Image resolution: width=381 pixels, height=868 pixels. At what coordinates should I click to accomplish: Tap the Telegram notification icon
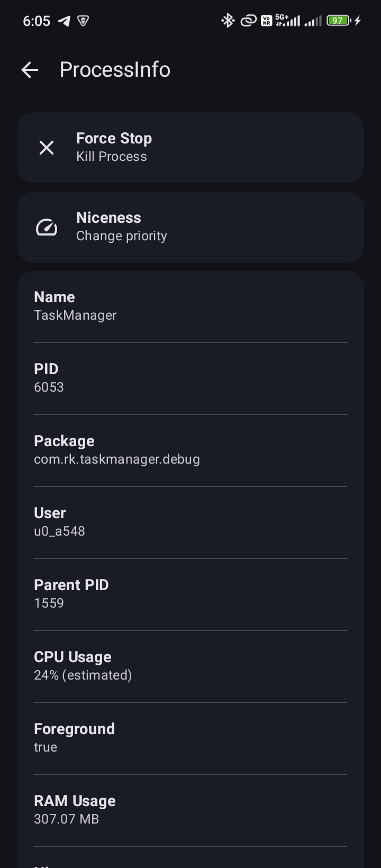pyautogui.click(x=64, y=21)
